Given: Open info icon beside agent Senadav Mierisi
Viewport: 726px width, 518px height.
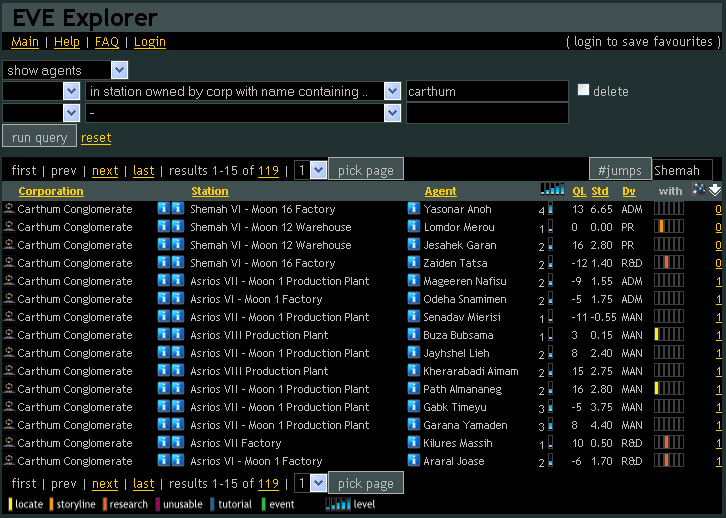Looking at the screenshot, I should 413,317.
